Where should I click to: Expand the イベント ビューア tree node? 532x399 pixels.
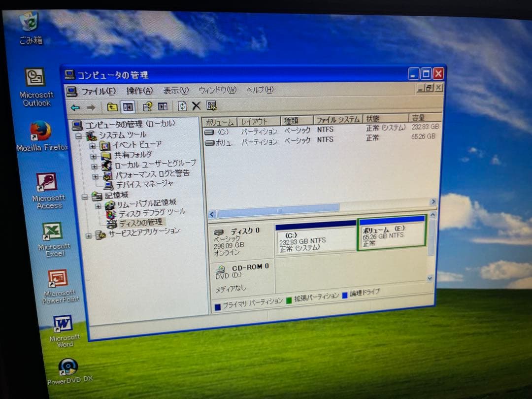pos(92,146)
